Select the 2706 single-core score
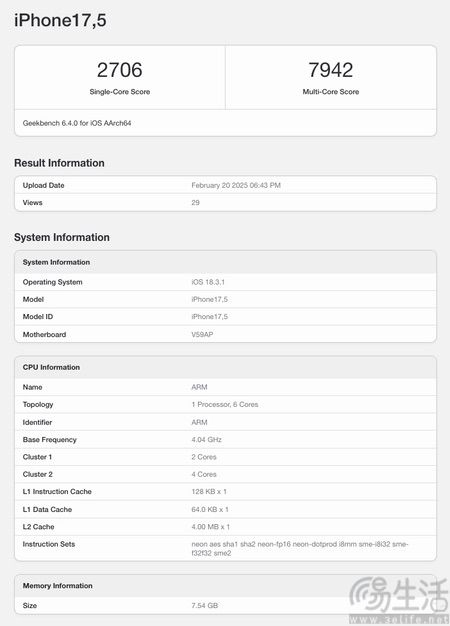Screen dimensions: 450x626 [x=119, y=70]
